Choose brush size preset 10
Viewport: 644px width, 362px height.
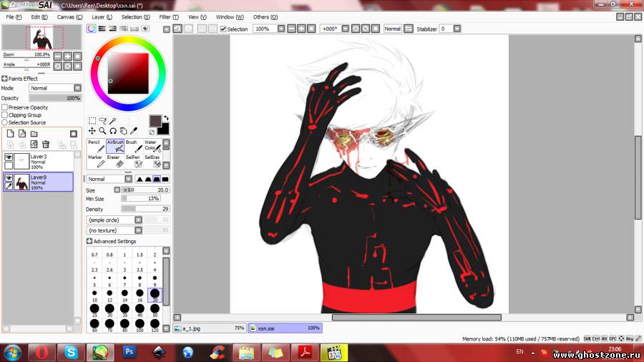click(x=94, y=295)
